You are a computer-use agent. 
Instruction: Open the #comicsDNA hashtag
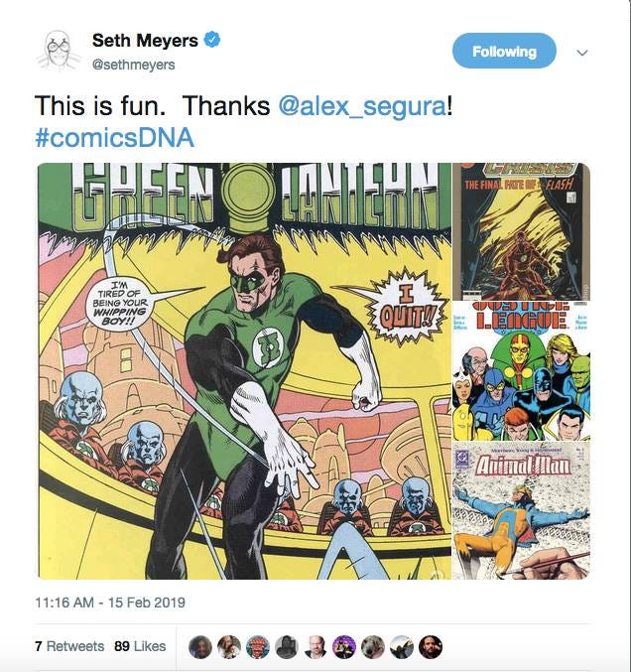[x=114, y=138]
